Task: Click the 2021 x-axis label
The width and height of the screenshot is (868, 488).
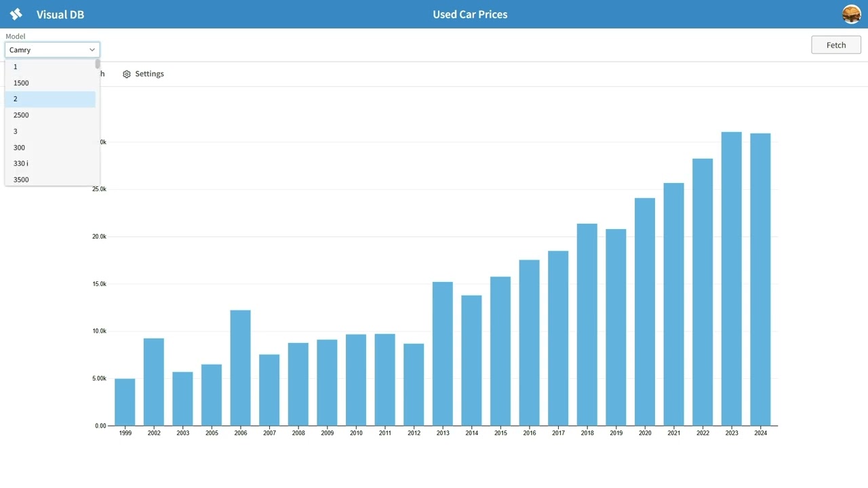Action: tap(674, 433)
